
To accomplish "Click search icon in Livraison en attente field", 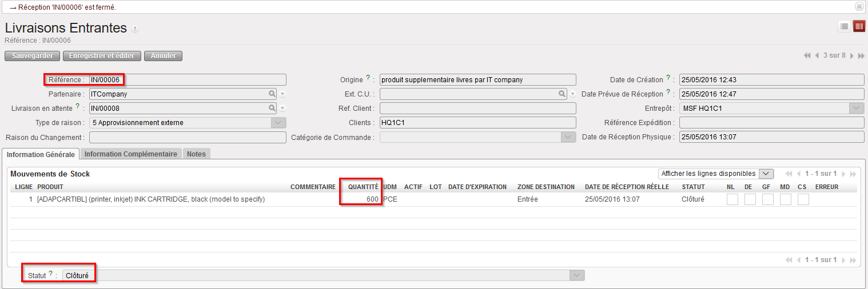I will tap(272, 108).
